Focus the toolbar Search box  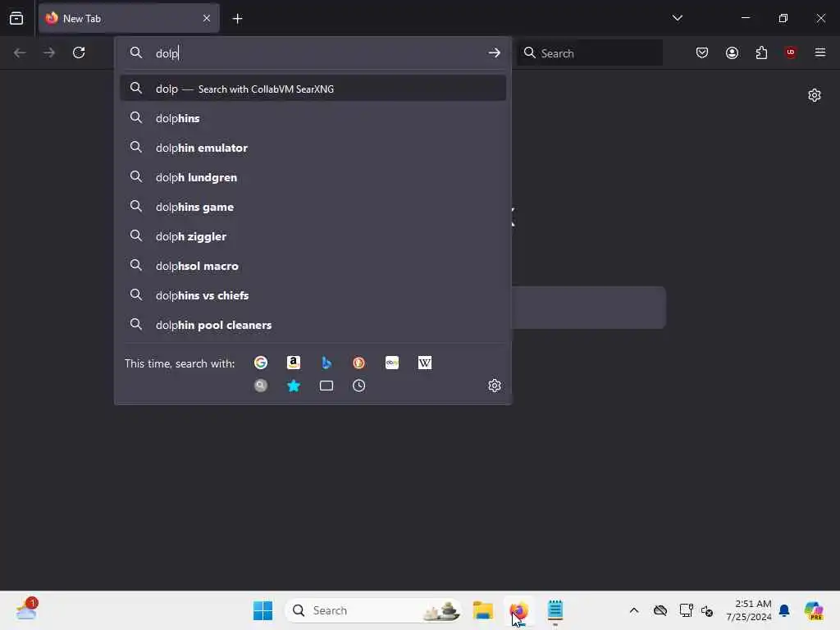[x=589, y=53]
